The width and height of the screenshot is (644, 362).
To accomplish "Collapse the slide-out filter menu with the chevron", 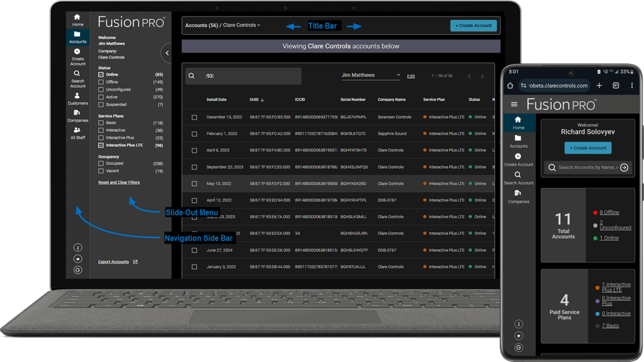I will 166,53.
